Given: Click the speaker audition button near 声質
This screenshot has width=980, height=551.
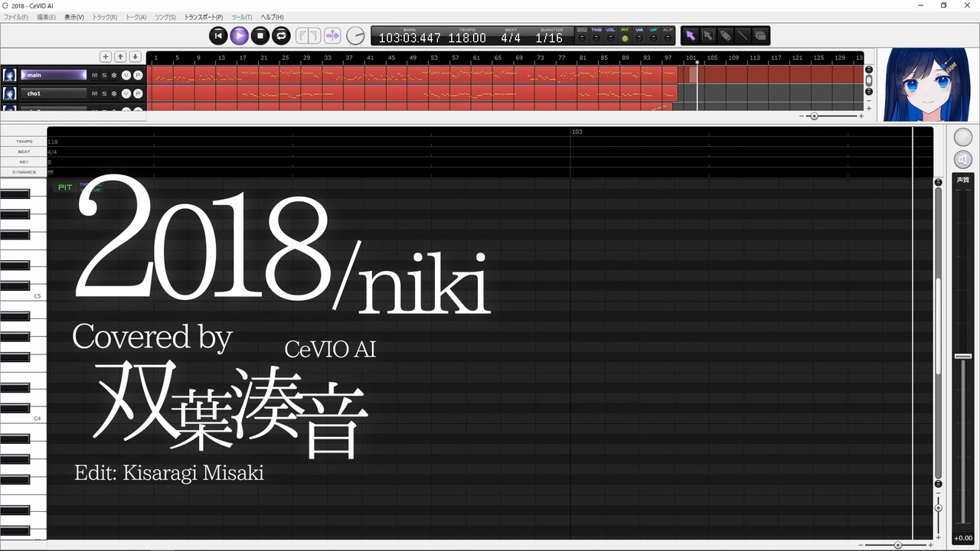Looking at the screenshot, I should 963,159.
